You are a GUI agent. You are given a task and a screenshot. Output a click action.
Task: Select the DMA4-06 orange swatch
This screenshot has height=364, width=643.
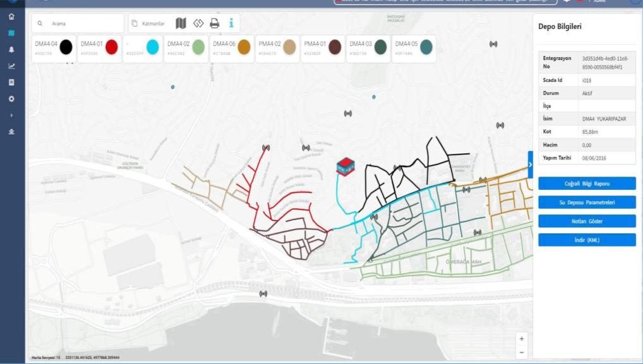244,47
